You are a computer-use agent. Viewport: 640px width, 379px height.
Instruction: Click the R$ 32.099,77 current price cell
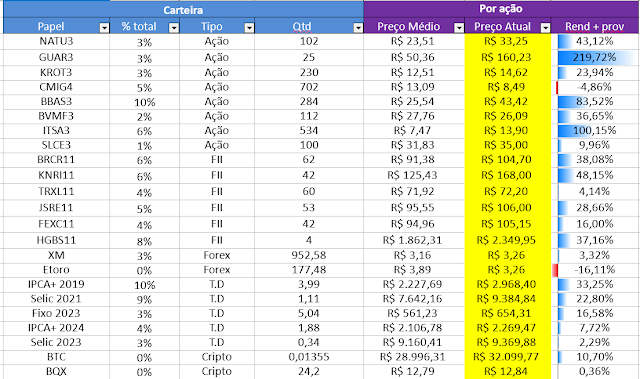point(508,357)
